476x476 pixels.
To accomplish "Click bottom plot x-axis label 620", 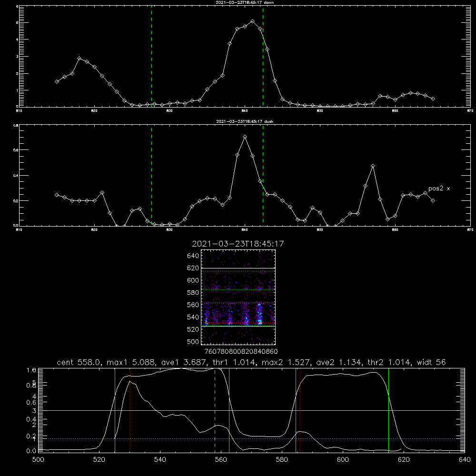I will click(404, 460).
